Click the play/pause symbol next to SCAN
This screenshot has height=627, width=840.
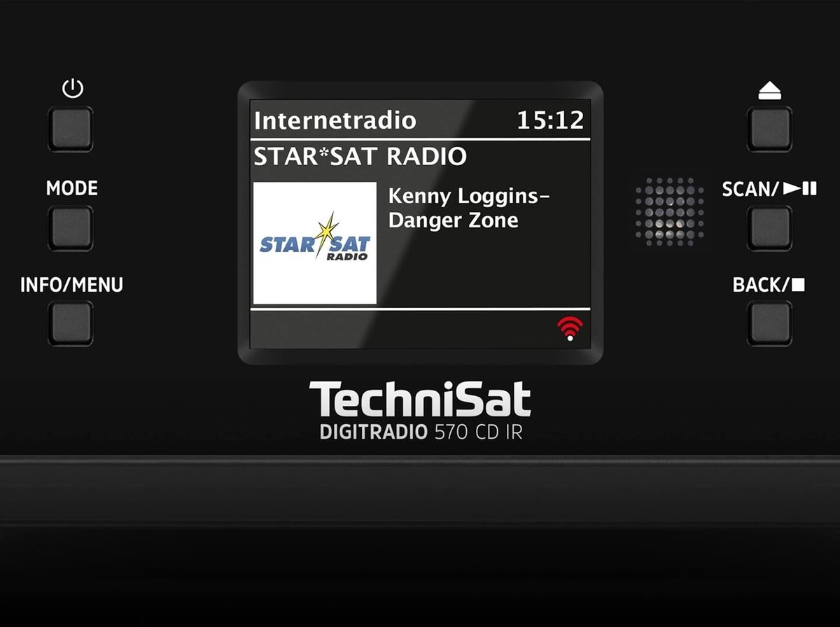pyautogui.click(x=800, y=188)
